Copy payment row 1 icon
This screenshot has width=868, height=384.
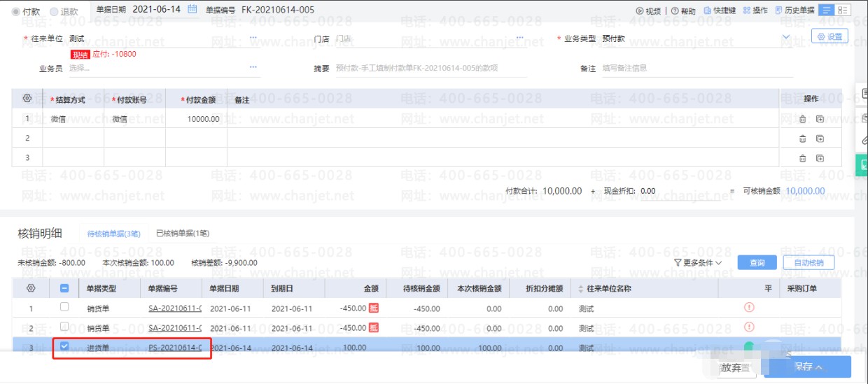point(820,119)
